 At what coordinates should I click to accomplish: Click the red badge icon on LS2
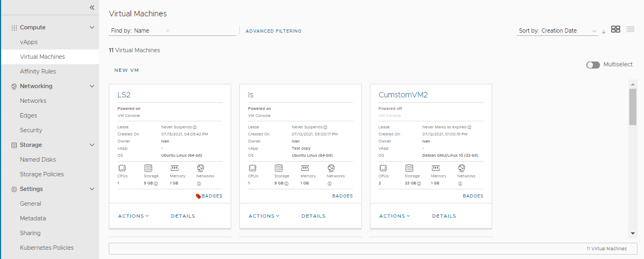point(198,196)
